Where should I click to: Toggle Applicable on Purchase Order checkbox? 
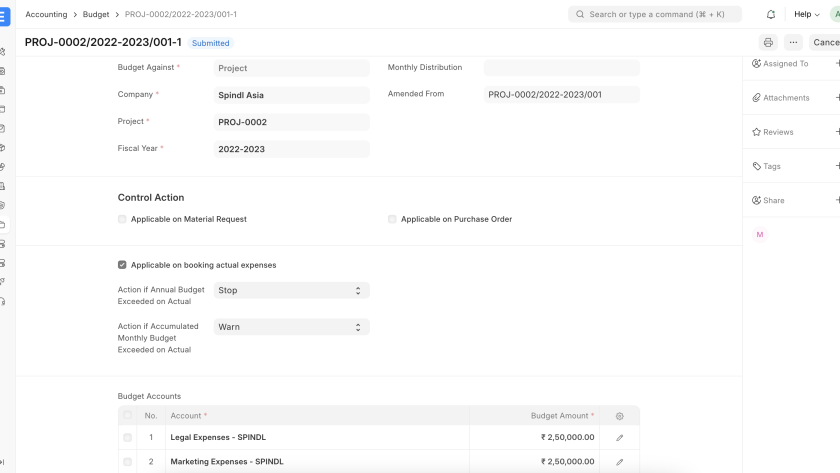(x=393, y=219)
